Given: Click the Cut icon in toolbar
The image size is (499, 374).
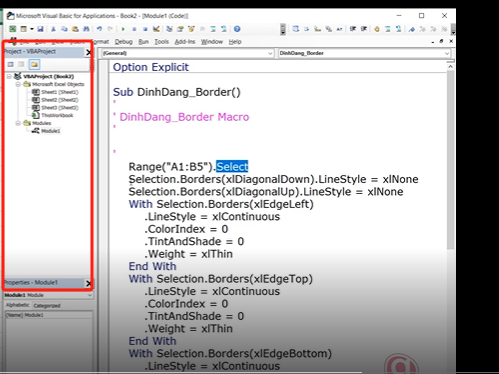Looking at the screenshot, I should (x=53, y=29).
